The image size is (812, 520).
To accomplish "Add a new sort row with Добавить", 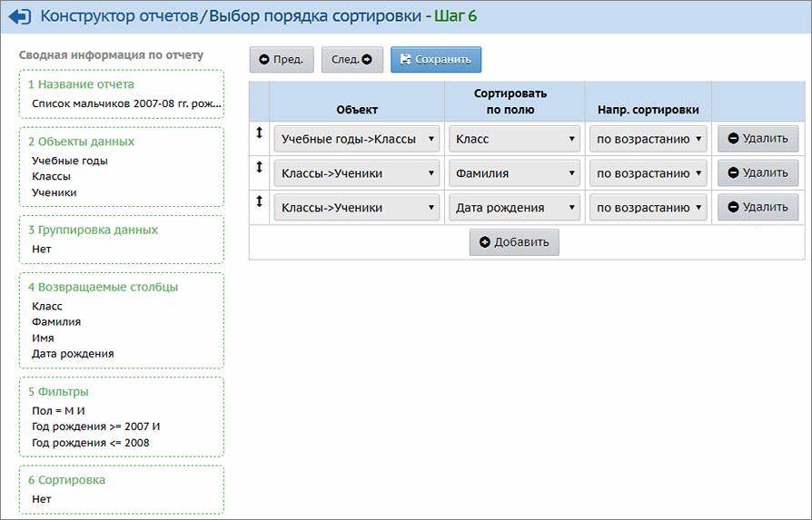I will (x=514, y=242).
